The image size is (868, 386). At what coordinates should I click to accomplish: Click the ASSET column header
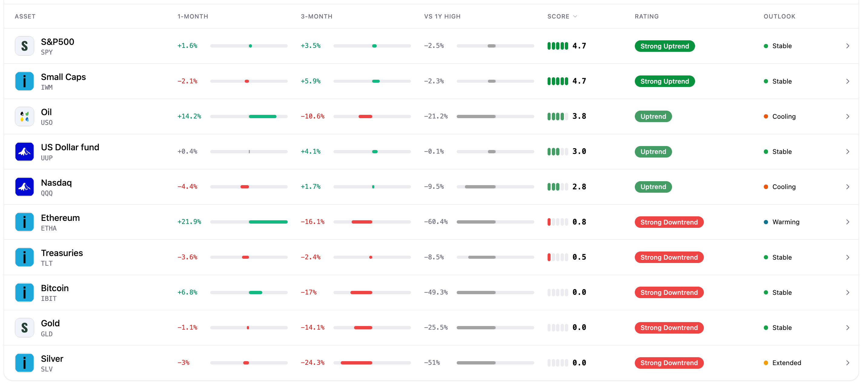(x=25, y=16)
